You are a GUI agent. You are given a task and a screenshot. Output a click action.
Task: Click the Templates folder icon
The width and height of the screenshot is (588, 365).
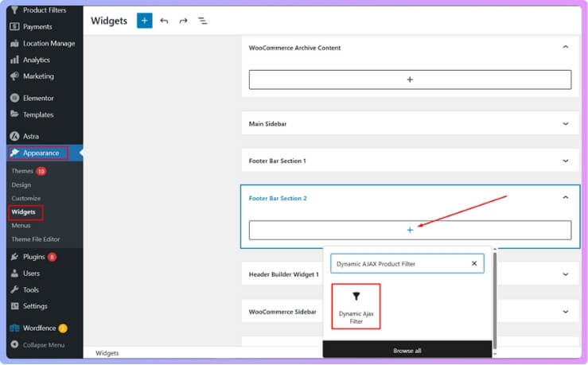tap(14, 115)
